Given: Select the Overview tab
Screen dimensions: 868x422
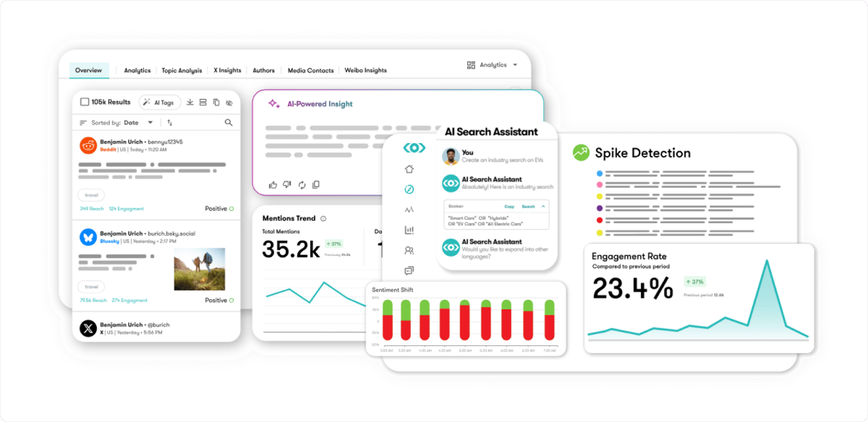Looking at the screenshot, I should (x=89, y=71).
